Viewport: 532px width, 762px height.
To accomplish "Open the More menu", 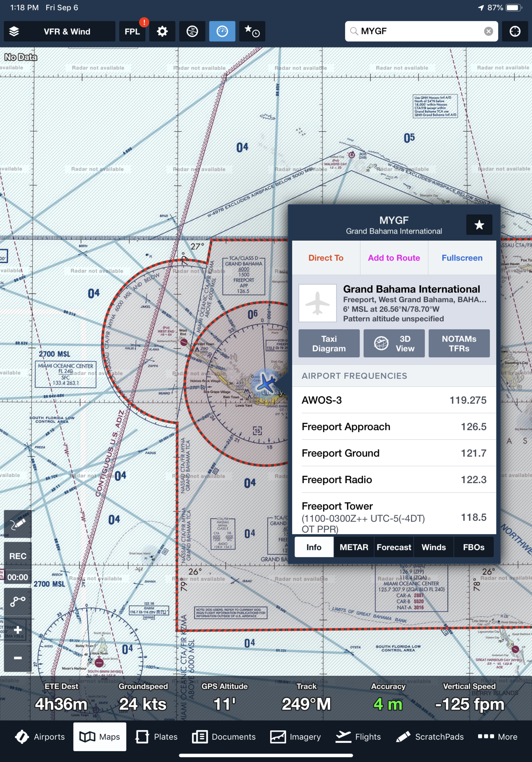I will 497,737.
